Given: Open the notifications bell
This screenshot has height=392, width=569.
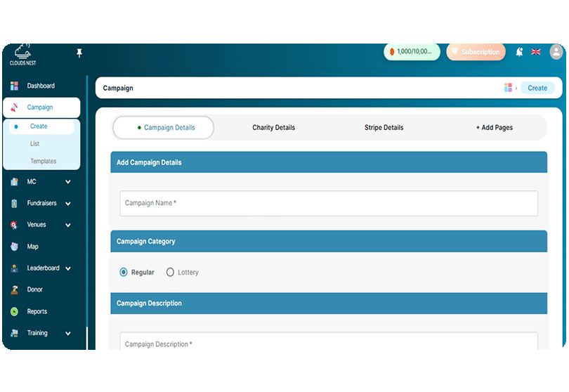Looking at the screenshot, I should (x=519, y=52).
